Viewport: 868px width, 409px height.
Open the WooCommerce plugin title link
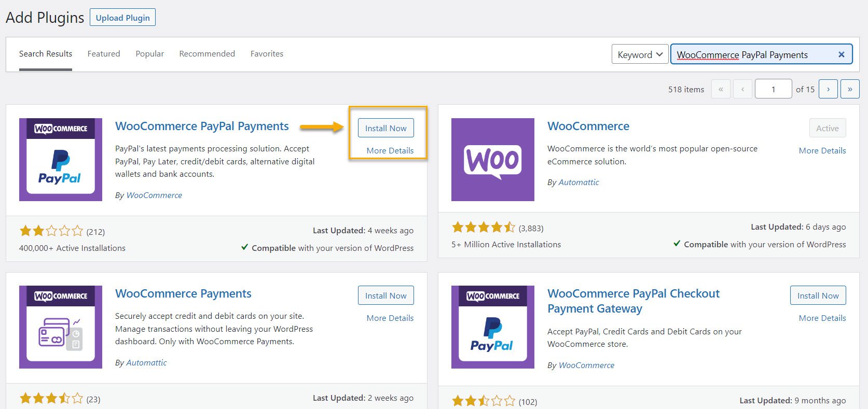pyautogui.click(x=588, y=126)
